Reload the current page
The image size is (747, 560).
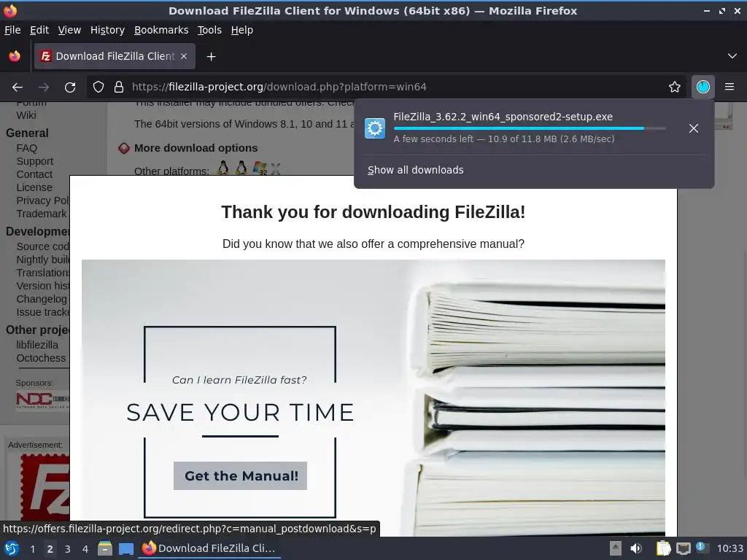70,87
